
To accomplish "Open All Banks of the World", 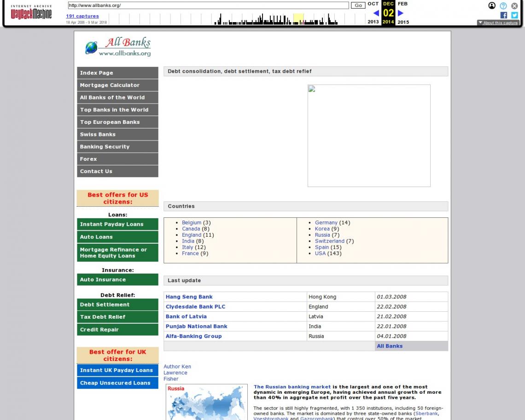I will [x=117, y=98].
